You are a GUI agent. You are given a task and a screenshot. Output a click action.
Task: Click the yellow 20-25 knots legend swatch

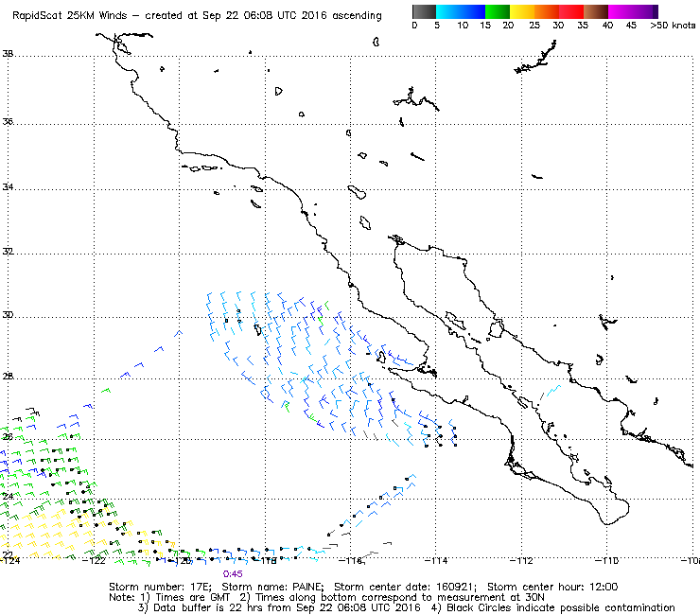(522, 11)
